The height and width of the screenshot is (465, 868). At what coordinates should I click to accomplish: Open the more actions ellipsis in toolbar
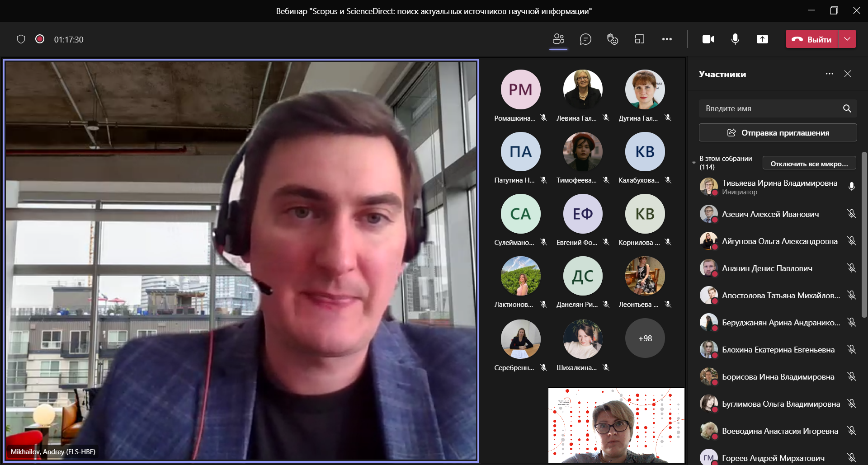point(667,39)
